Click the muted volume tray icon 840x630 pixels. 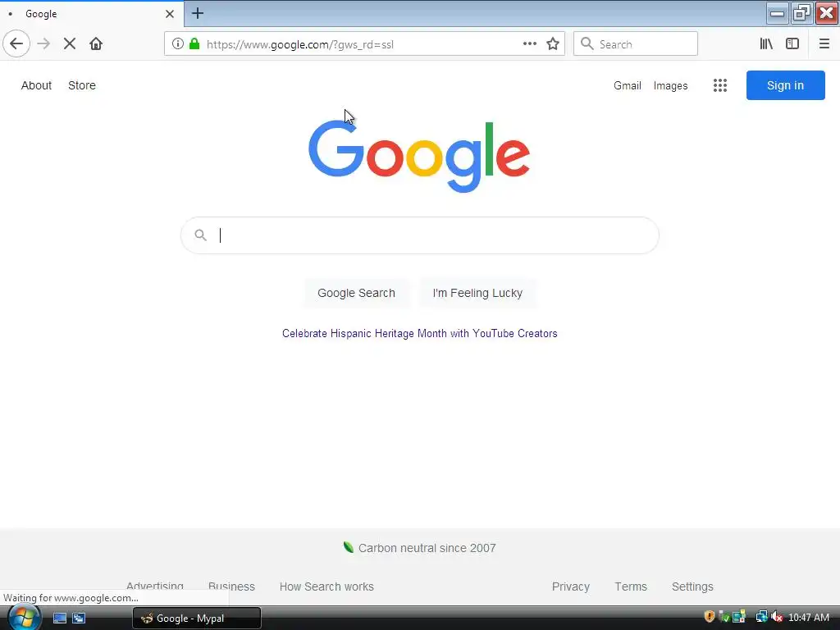click(x=777, y=617)
